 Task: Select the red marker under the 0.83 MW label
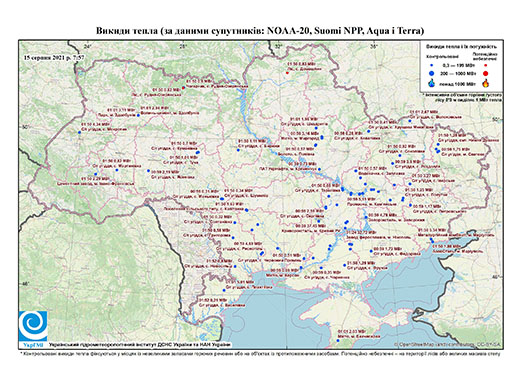[287, 73]
